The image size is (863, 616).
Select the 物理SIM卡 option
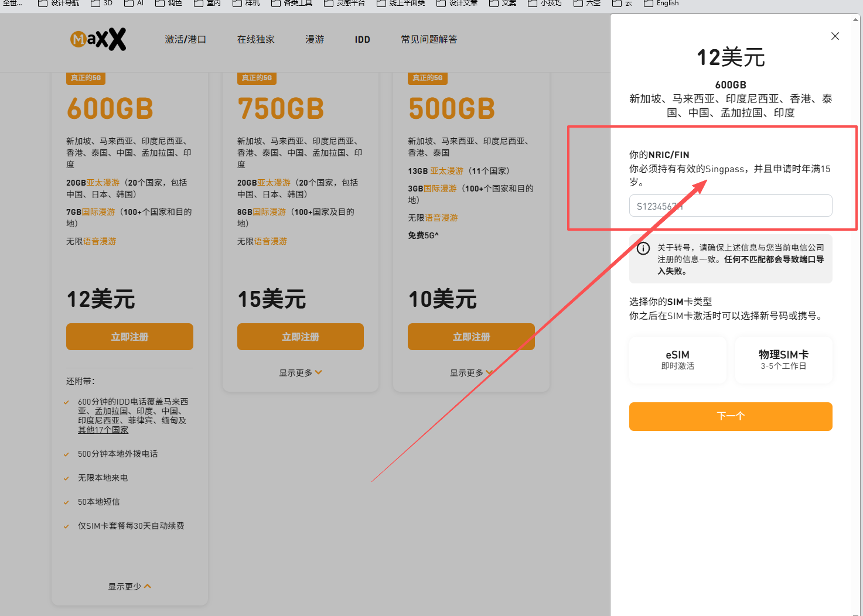pos(784,360)
